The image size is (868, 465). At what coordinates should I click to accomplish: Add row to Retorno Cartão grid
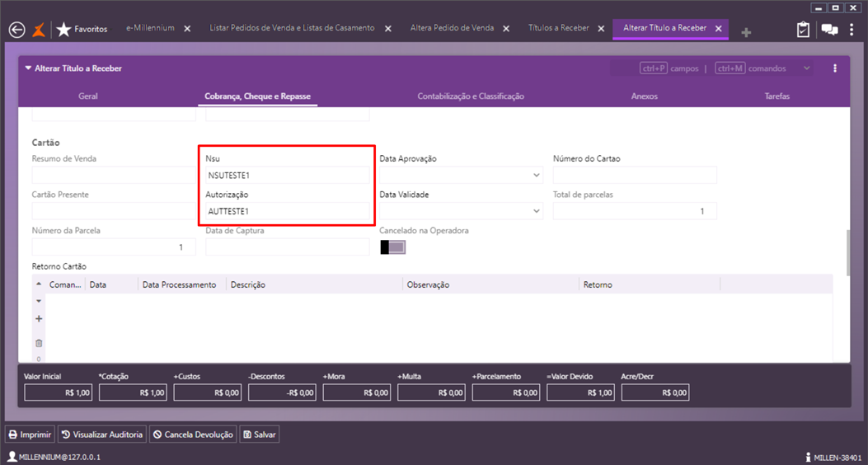click(39, 319)
